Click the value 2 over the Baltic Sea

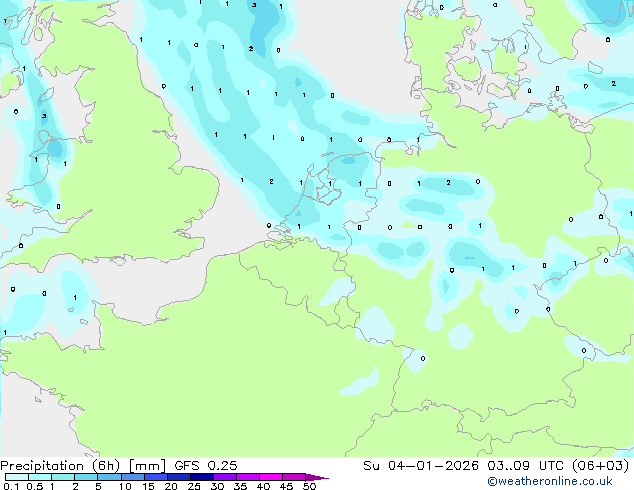click(x=614, y=84)
